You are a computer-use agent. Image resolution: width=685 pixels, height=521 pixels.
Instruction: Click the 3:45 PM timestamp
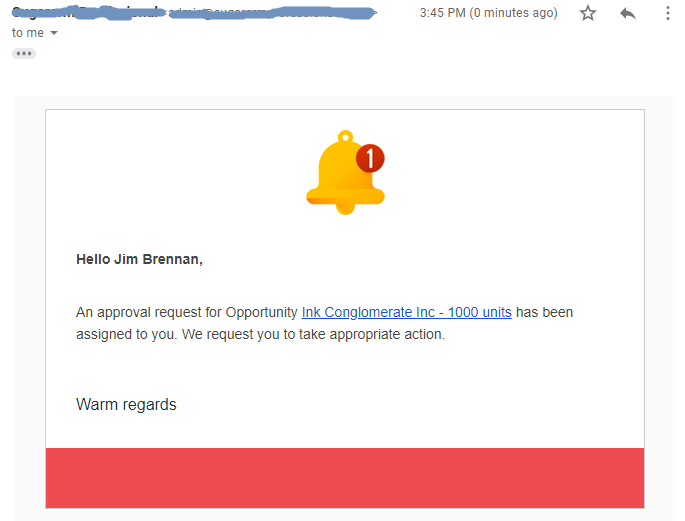point(443,13)
